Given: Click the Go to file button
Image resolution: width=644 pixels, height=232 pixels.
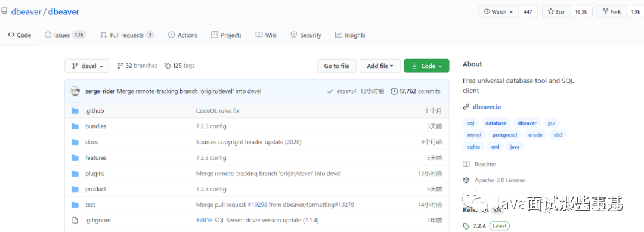Looking at the screenshot, I should [336, 66].
